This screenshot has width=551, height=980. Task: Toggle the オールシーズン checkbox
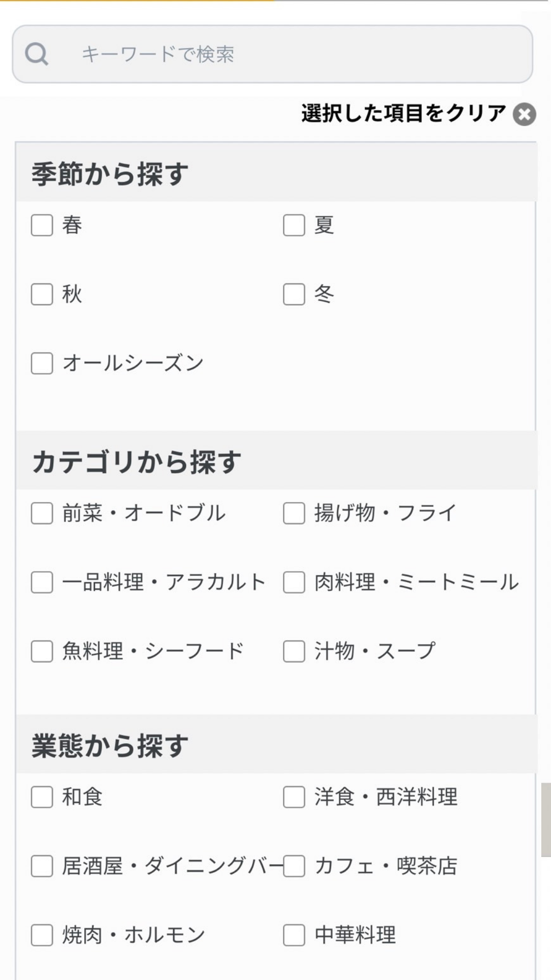[x=42, y=363]
